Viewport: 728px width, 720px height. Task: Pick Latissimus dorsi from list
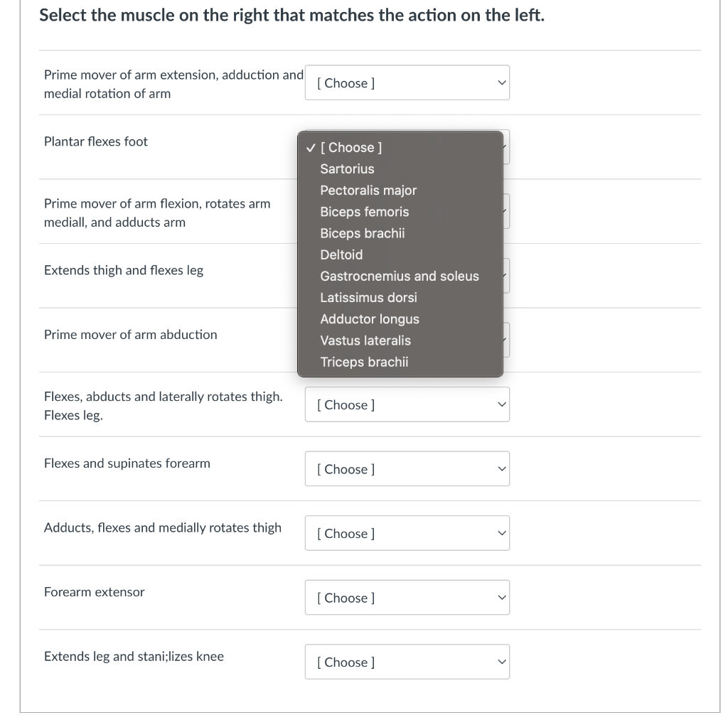(368, 297)
